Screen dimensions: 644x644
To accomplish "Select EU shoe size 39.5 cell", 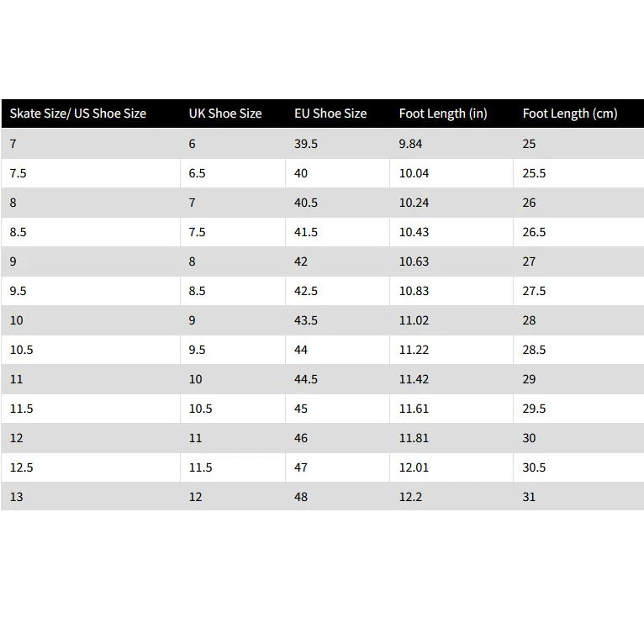I will [306, 144].
